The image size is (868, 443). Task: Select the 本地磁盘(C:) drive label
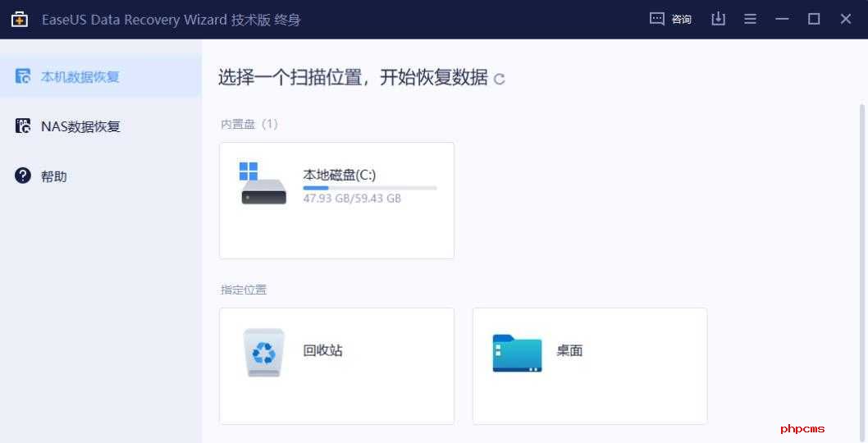click(x=340, y=175)
